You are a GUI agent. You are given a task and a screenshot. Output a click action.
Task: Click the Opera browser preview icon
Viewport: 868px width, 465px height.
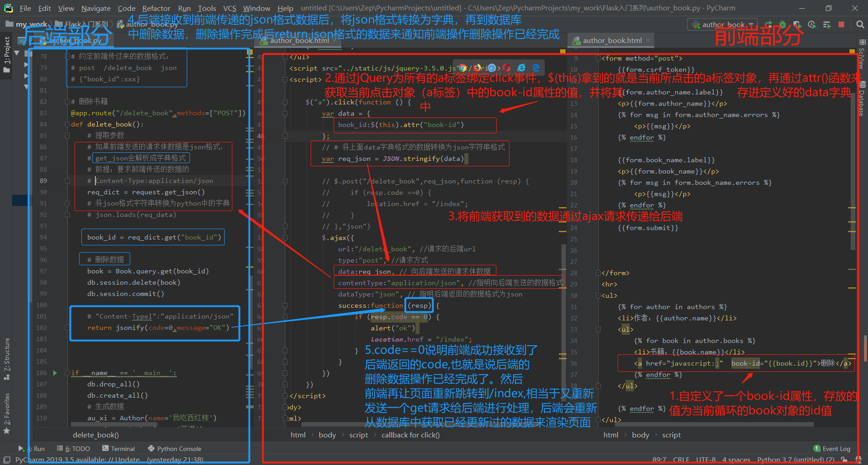(x=506, y=68)
